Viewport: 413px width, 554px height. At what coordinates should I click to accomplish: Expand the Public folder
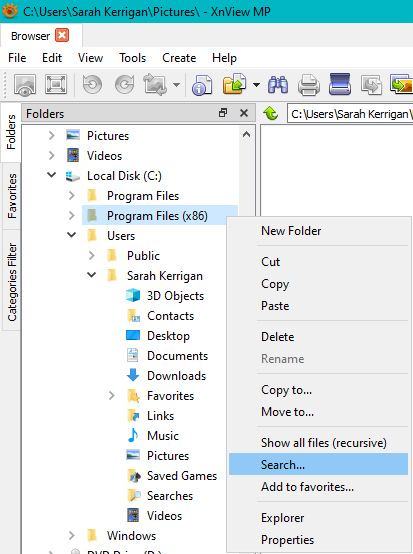92,255
